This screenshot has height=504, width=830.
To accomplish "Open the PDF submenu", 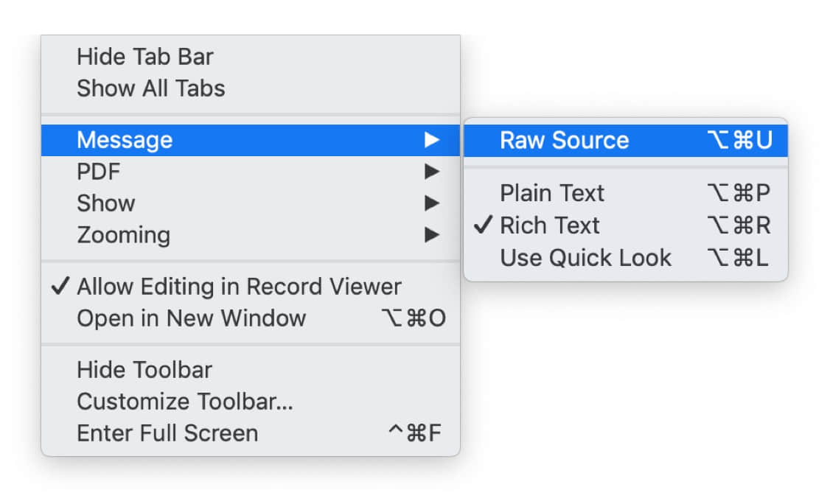I will 251,172.
